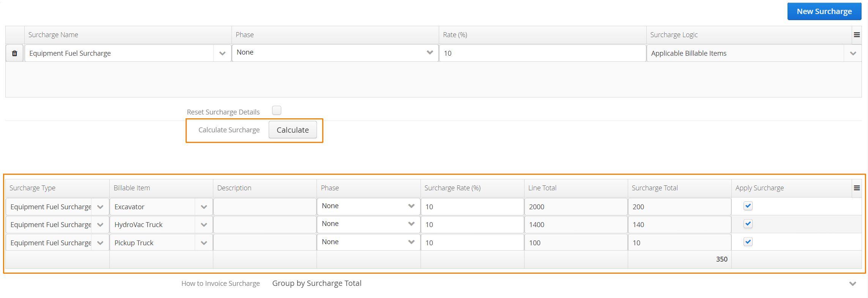Click the Billable Item column header
Screen dimensions: 868x298
click(x=161, y=188)
